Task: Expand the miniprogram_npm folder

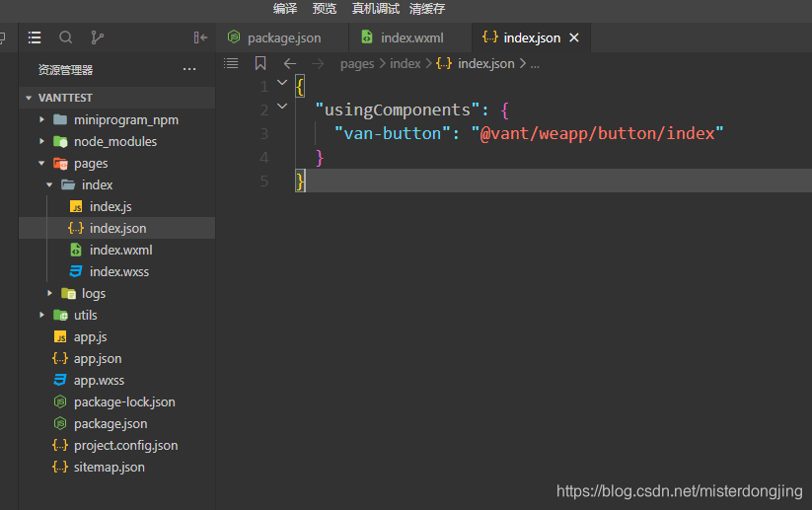Action: tap(42, 119)
